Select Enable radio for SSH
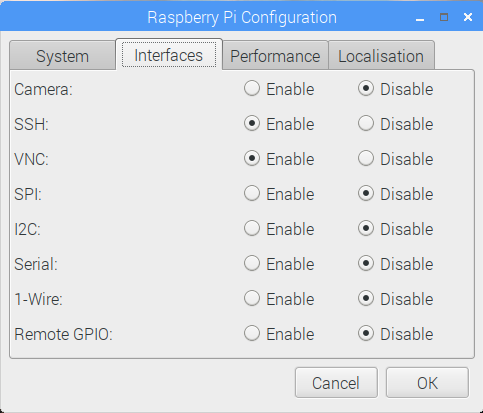 pos(252,124)
